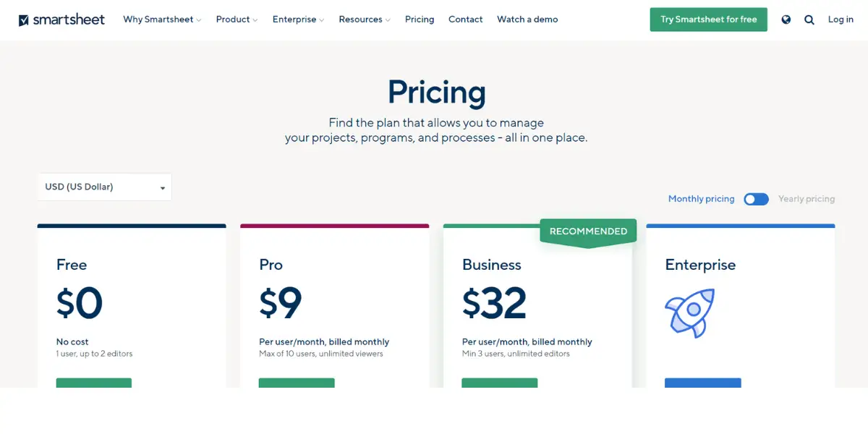Expand the Enterprise navigation menu
The height and width of the screenshot is (434, 868).
tap(298, 20)
